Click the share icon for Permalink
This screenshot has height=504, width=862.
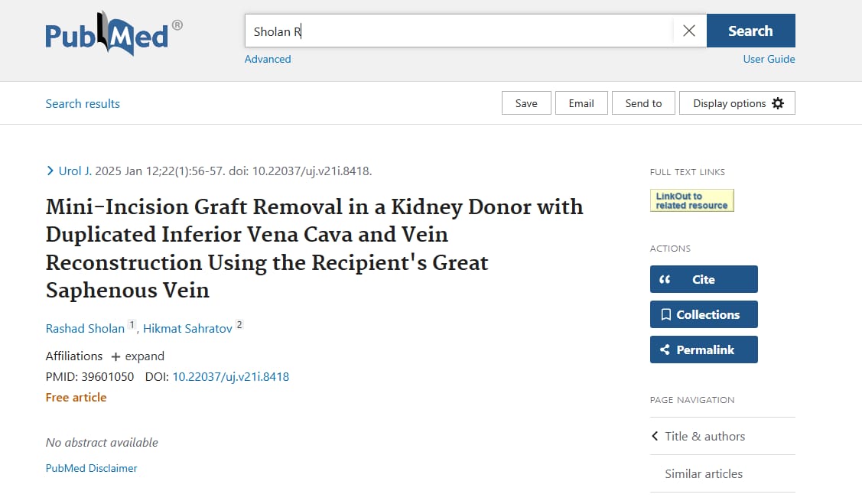[x=665, y=350]
